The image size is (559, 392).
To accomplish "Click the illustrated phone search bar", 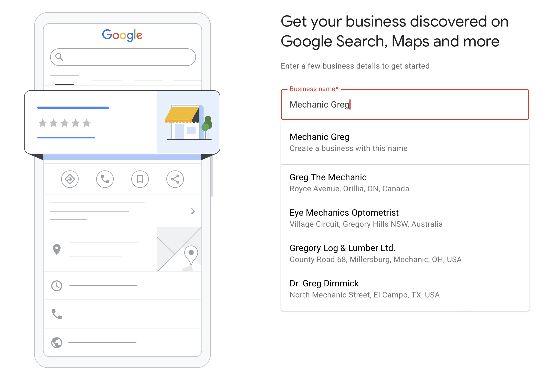I will point(123,57).
